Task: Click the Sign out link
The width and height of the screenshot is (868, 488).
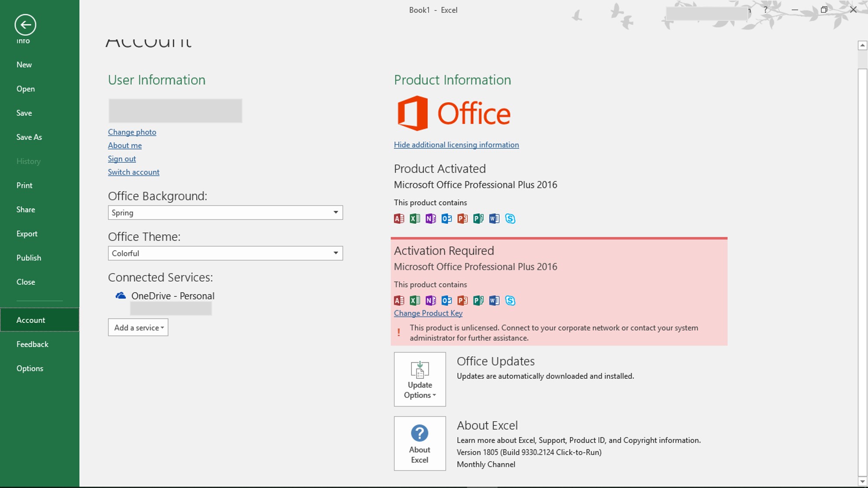Action: click(122, 159)
